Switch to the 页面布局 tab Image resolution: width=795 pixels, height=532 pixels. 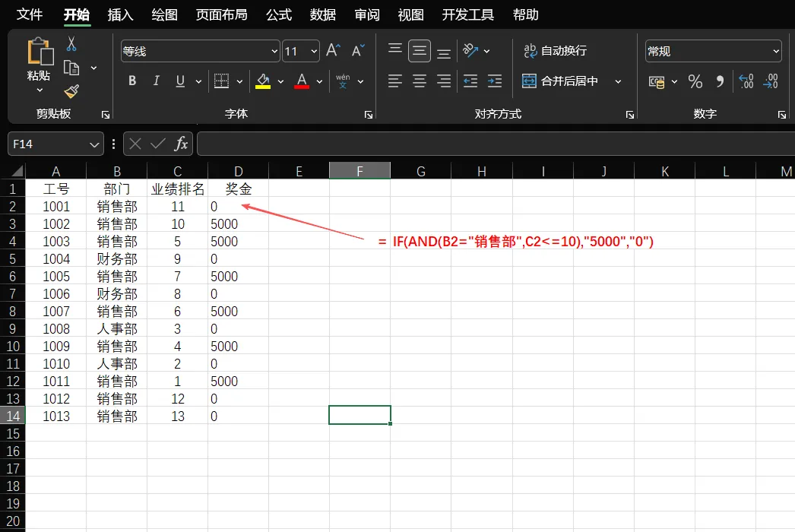(x=222, y=14)
